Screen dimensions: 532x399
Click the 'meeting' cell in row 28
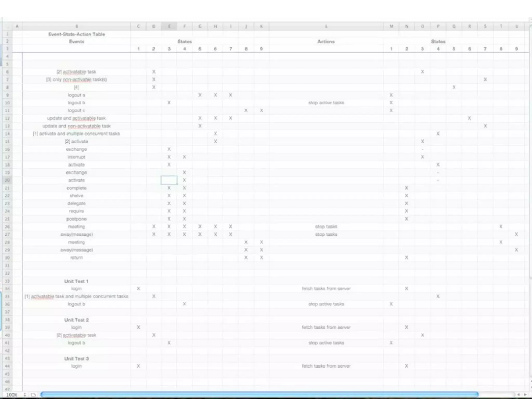(x=76, y=242)
